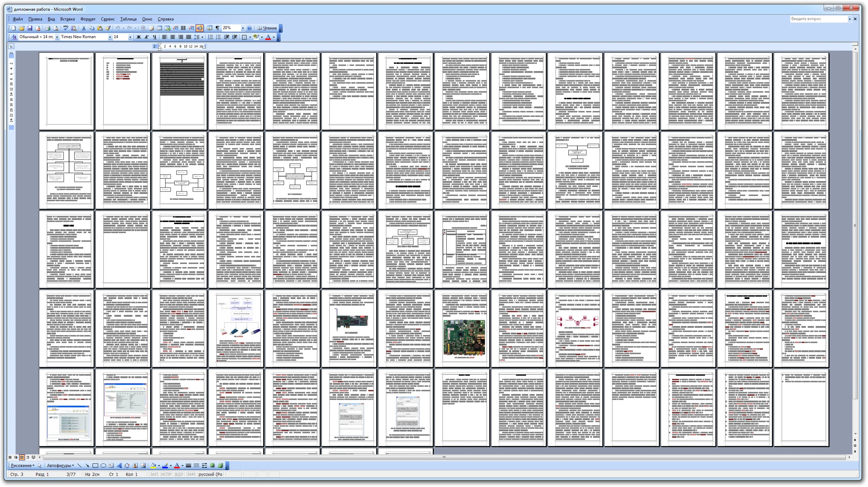Click the 3-D style green cube icon
Screen dimensions: 868x487
pyautogui.click(x=220, y=465)
